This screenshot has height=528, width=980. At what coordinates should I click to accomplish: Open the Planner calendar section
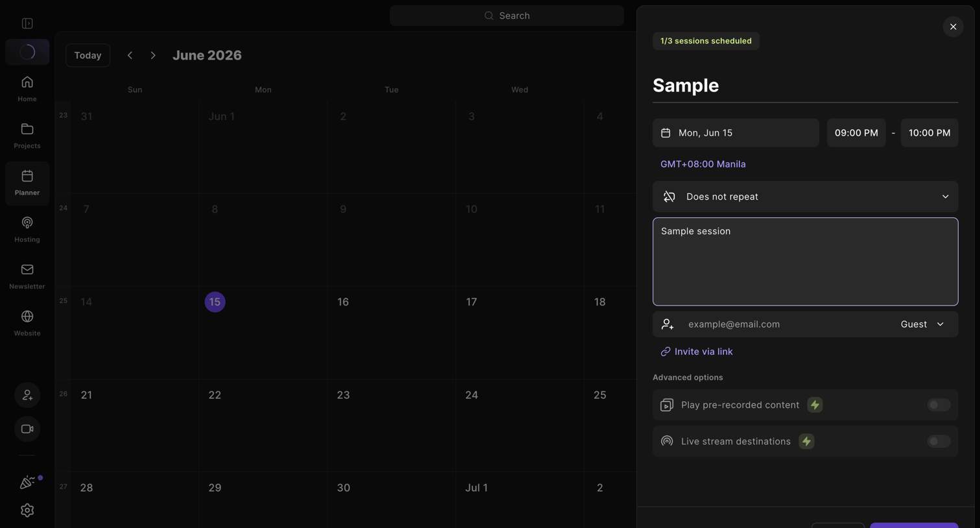[x=27, y=183]
